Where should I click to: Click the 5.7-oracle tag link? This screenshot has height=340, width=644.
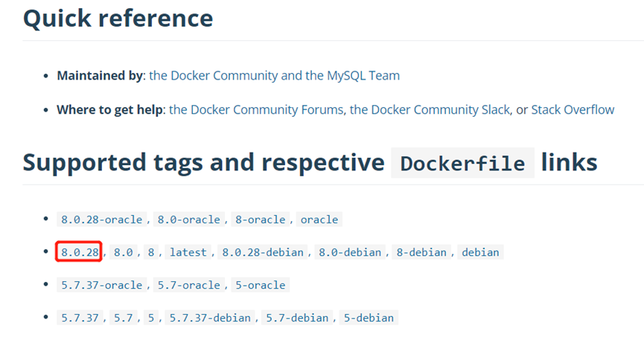(189, 285)
